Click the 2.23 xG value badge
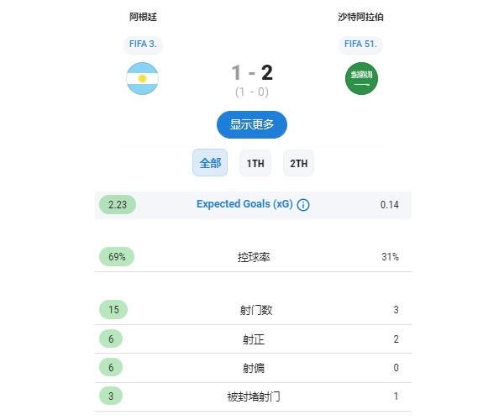This screenshot has height=420, width=504. click(x=118, y=205)
